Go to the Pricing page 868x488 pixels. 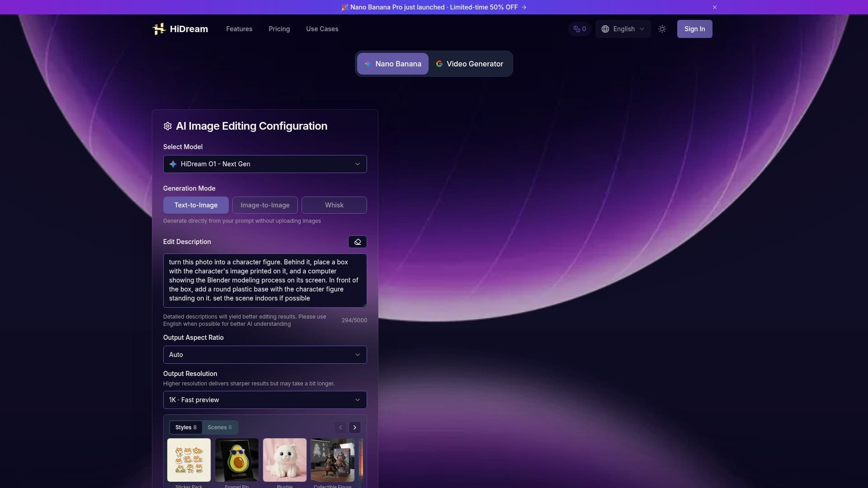[x=279, y=29]
